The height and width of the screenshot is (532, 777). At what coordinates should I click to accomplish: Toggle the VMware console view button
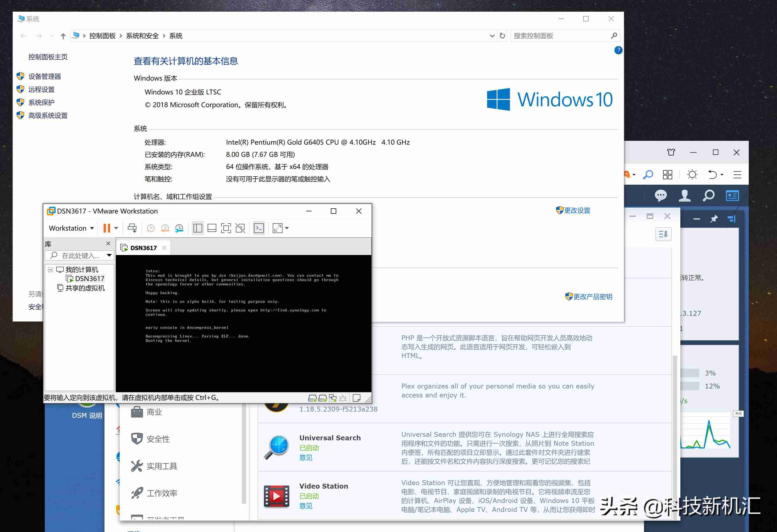pos(259,228)
